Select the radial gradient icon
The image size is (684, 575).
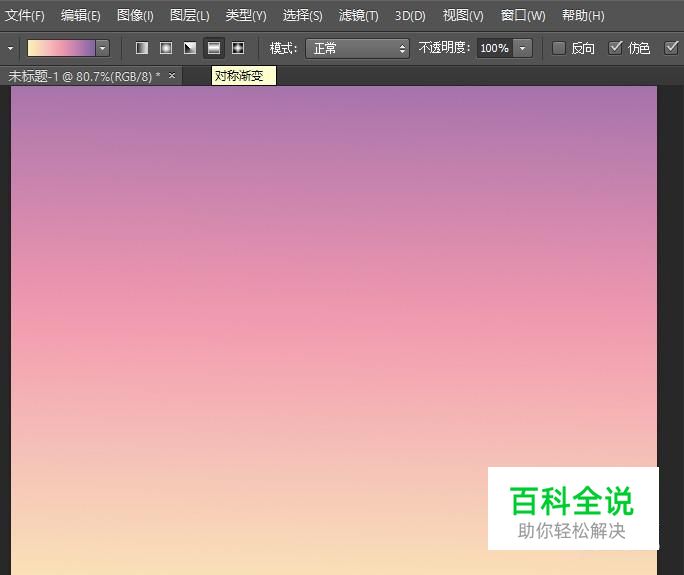pyautogui.click(x=166, y=48)
